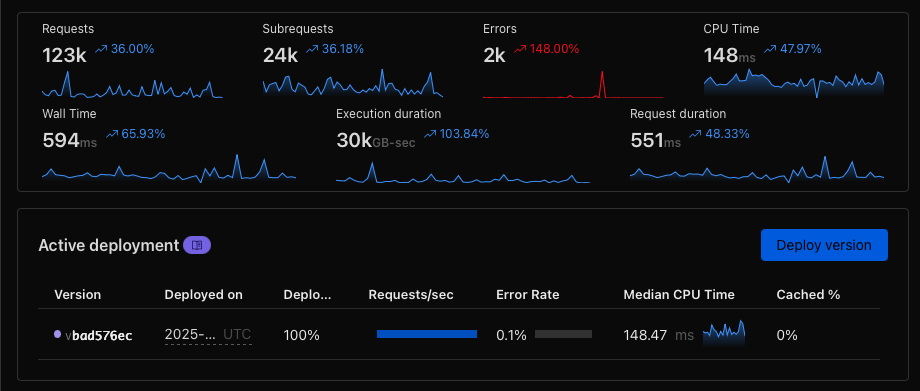Click the 2k Errors value
The image size is (920, 391).
495,55
